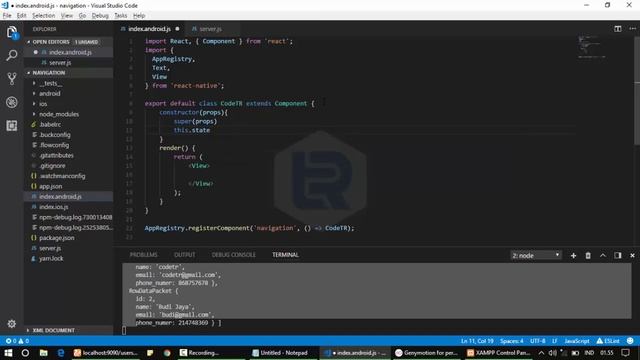Open index.ios.js in file tree
This screenshot has width=640, height=360.
(53, 207)
